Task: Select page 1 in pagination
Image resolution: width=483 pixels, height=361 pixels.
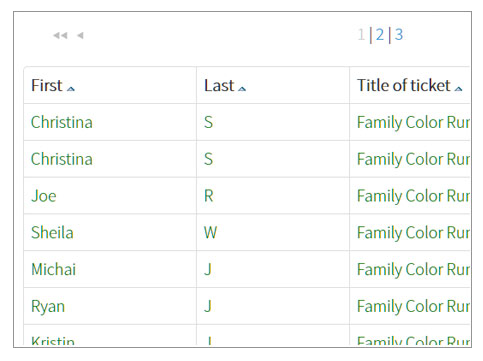Action: (361, 35)
